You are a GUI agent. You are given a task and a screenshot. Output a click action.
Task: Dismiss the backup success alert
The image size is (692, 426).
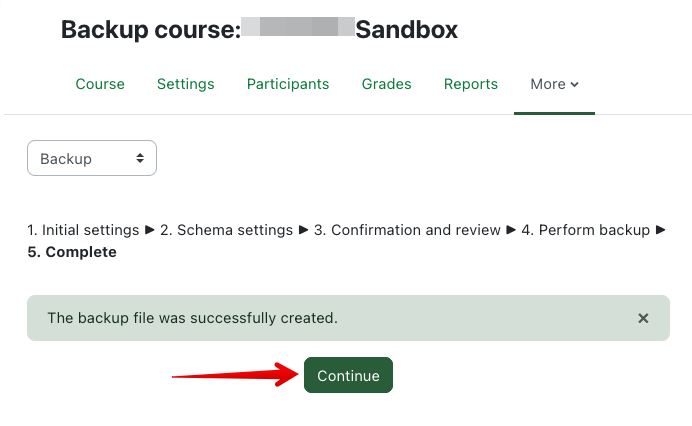[643, 318]
